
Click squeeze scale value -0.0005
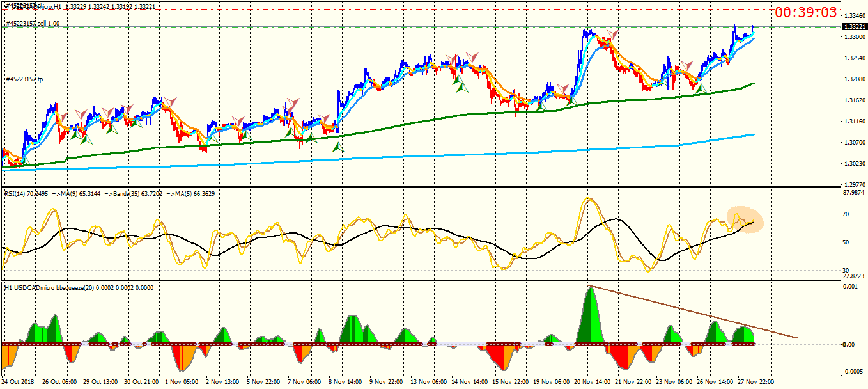[854, 372]
